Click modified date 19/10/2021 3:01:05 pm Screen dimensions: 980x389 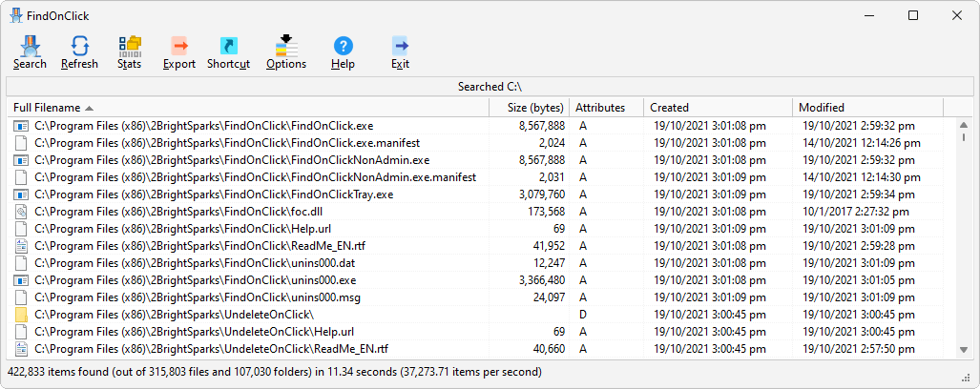(859, 280)
